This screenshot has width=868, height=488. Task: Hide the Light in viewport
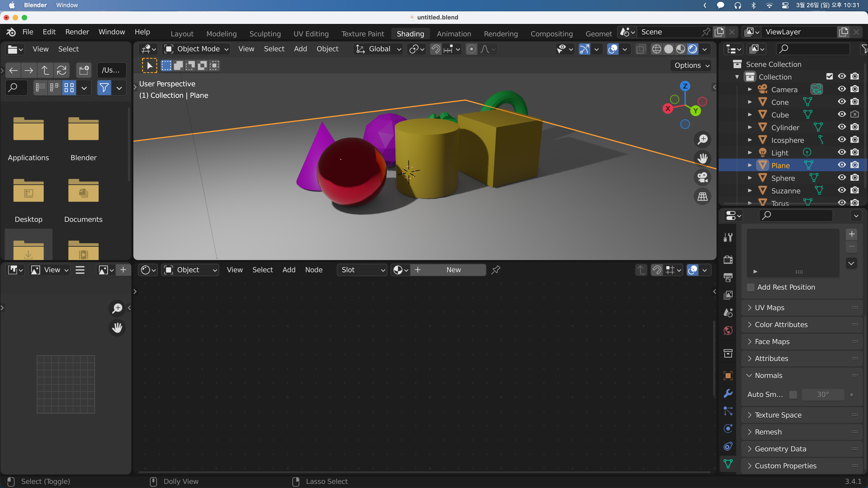point(842,152)
